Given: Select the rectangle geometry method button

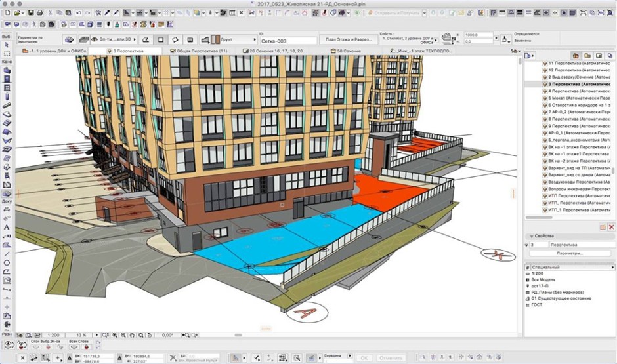Looking at the screenshot, I should 161,40.
